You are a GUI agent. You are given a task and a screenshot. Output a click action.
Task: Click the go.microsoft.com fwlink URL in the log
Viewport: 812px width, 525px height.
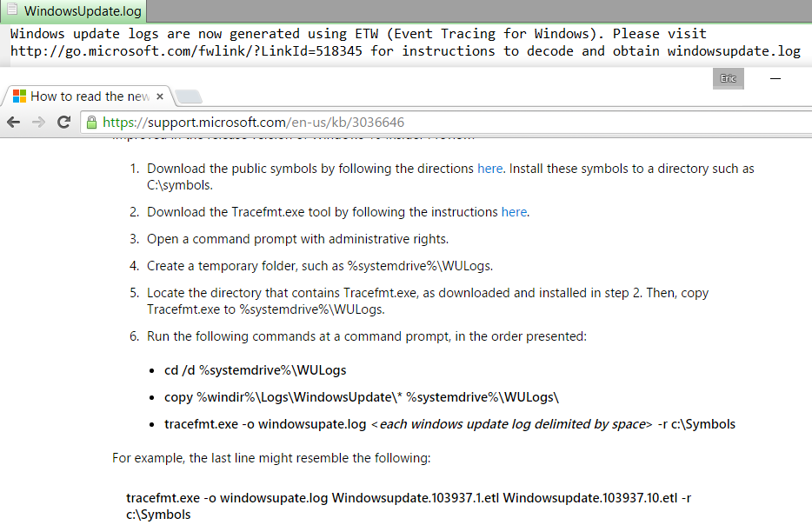pos(186,51)
